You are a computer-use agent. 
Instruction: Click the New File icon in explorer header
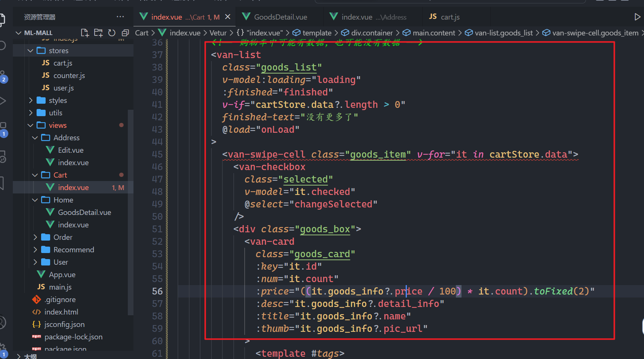coord(85,33)
